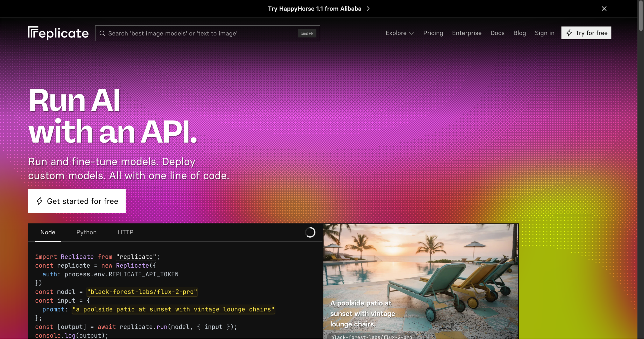Expand the Explore dropdown menu
This screenshot has width=644, height=339.
coord(399,33)
